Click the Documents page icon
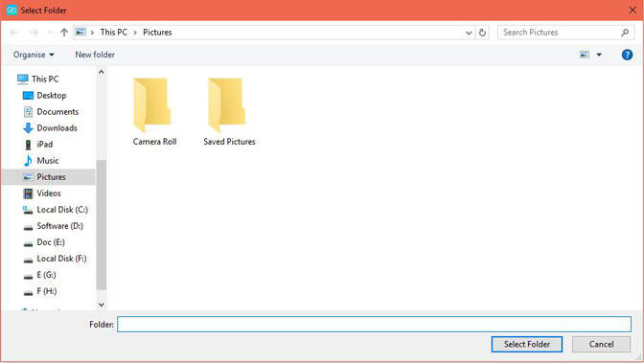Image resolution: width=644 pixels, height=363 pixels. coord(28,112)
